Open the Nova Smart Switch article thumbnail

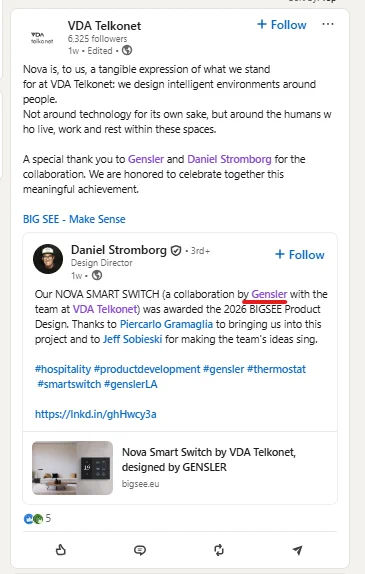pos(72,468)
